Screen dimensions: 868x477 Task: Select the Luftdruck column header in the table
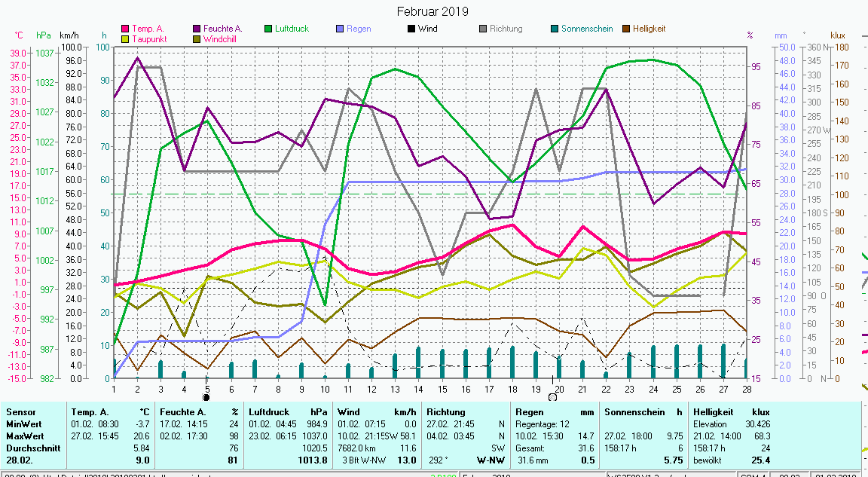click(x=269, y=412)
